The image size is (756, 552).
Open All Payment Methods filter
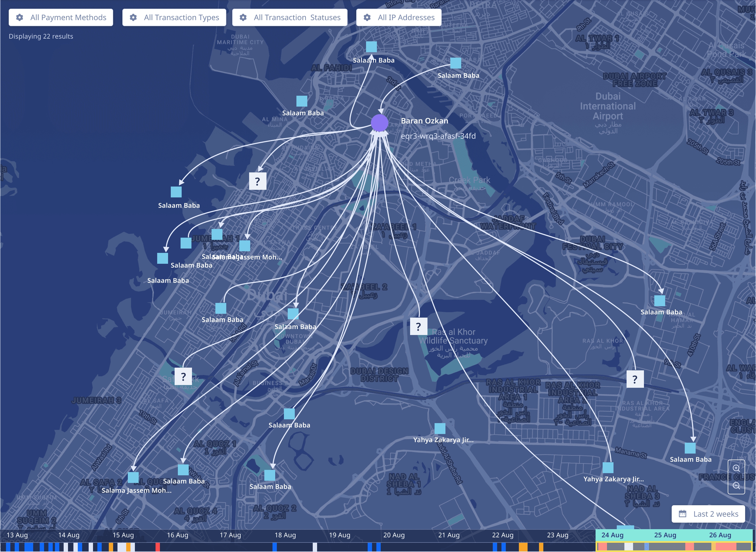[x=61, y=17]
